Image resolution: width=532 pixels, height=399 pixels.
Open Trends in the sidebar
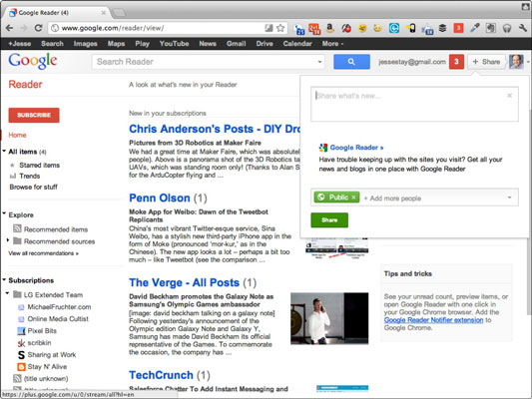(30, 176)
